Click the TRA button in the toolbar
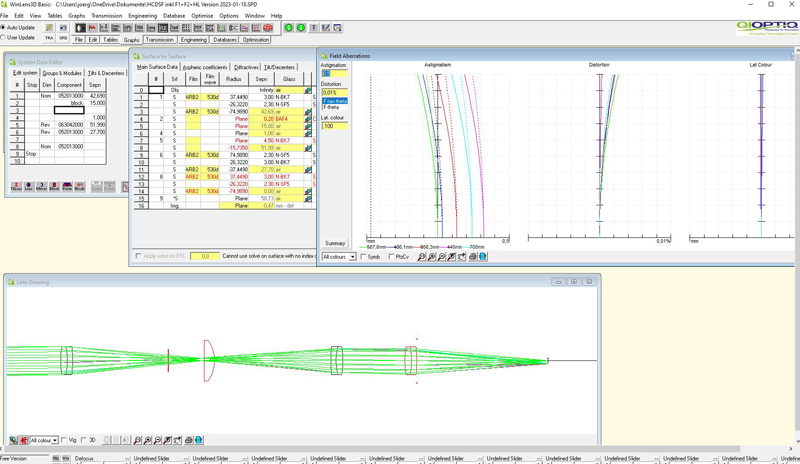 [49, 38]
